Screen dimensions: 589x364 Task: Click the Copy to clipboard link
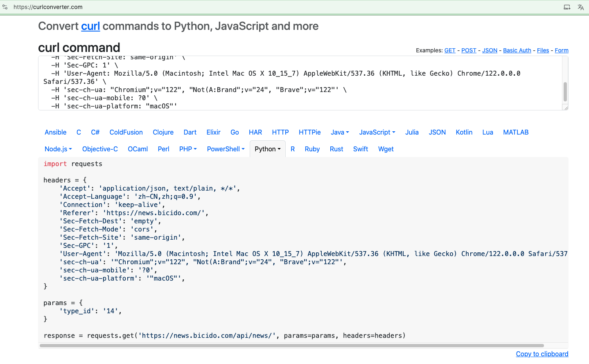pyautogui.click(x=542, y=354)
